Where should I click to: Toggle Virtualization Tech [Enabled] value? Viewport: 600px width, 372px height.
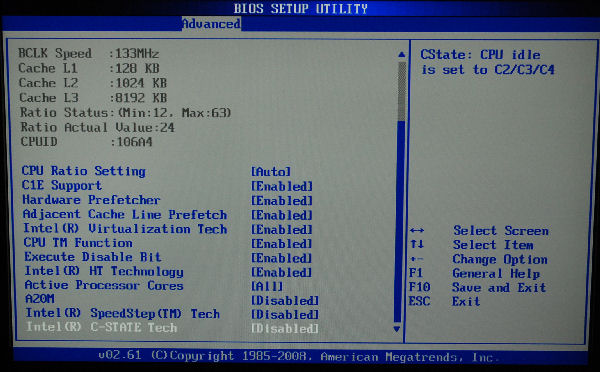(282, 230)
